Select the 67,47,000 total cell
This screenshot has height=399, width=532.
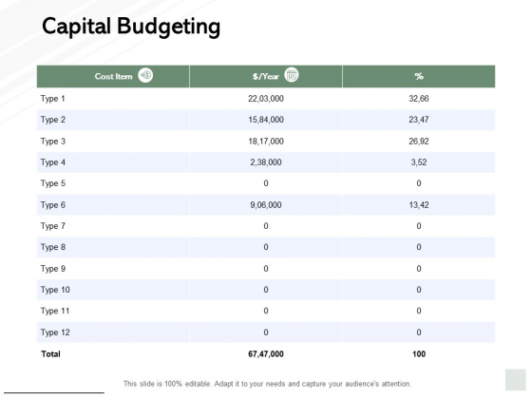[x=266, y=354]
